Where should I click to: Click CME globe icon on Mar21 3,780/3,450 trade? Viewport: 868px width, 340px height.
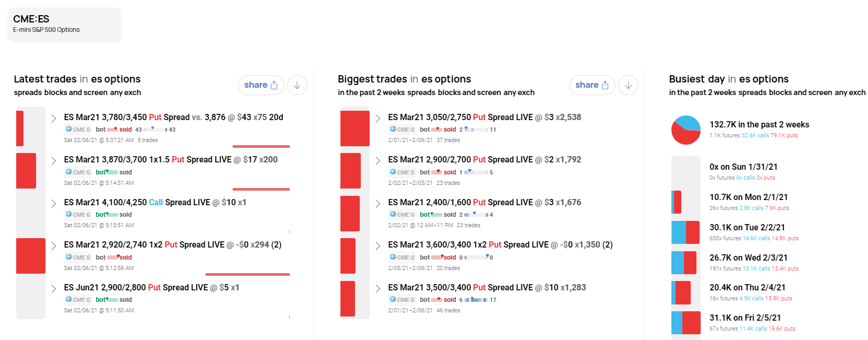point(68,129)
